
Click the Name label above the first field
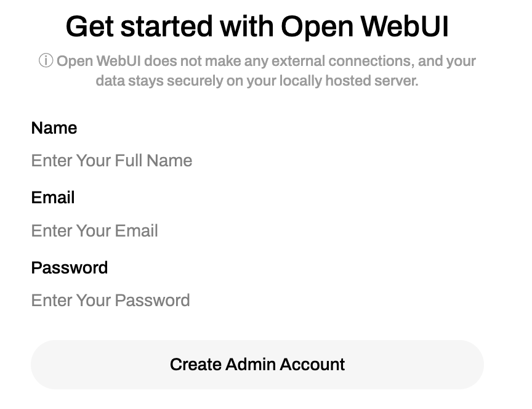[54, 128]
